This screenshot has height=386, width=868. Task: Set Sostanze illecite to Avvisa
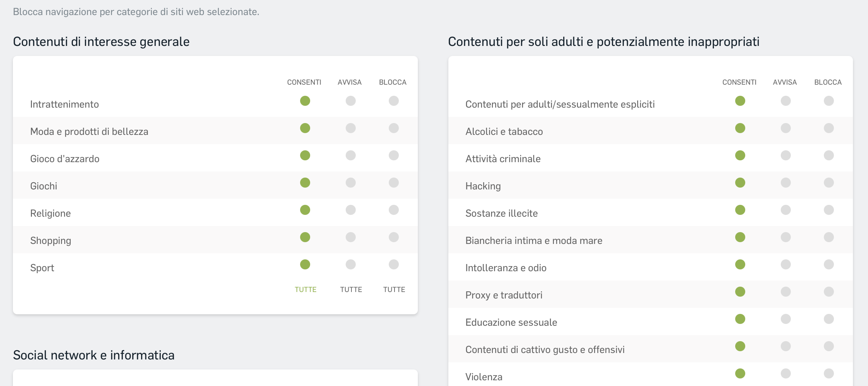tap(786, 210)
